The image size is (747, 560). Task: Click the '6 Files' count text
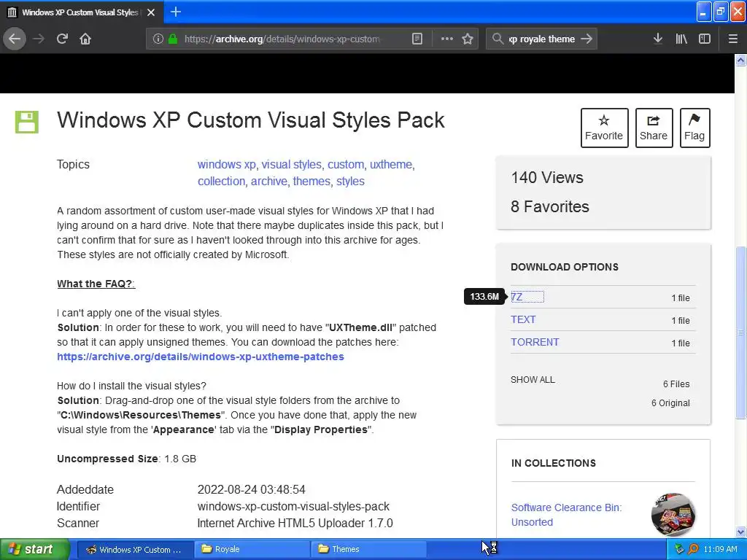pyautogui.click(x=676, y=384)
